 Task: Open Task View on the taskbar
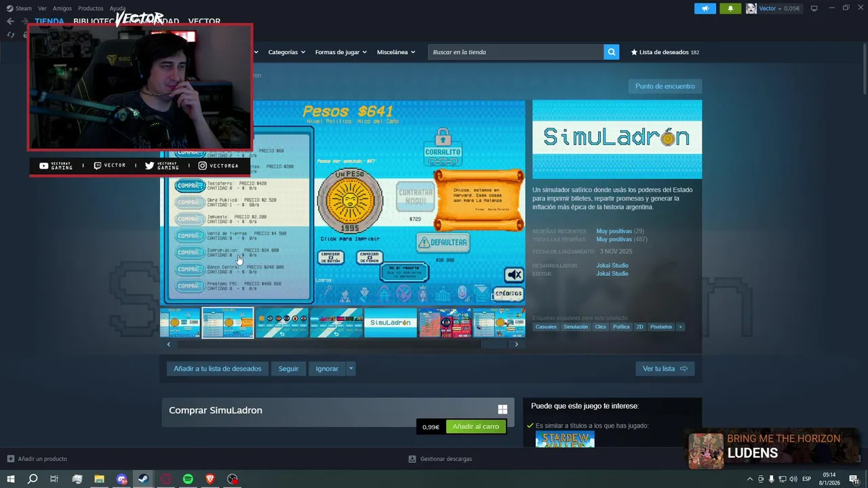coord(54,479)
